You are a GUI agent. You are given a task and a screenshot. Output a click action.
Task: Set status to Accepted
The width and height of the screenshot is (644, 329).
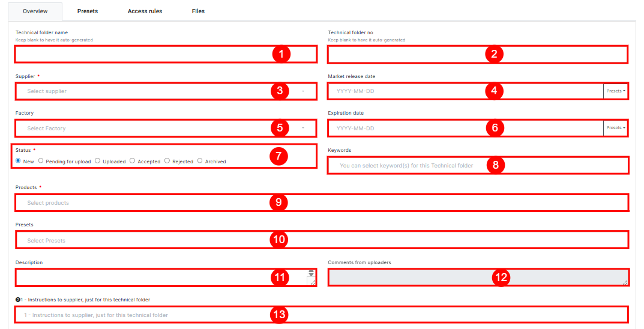pyautogui.click(x=133, y=161)
